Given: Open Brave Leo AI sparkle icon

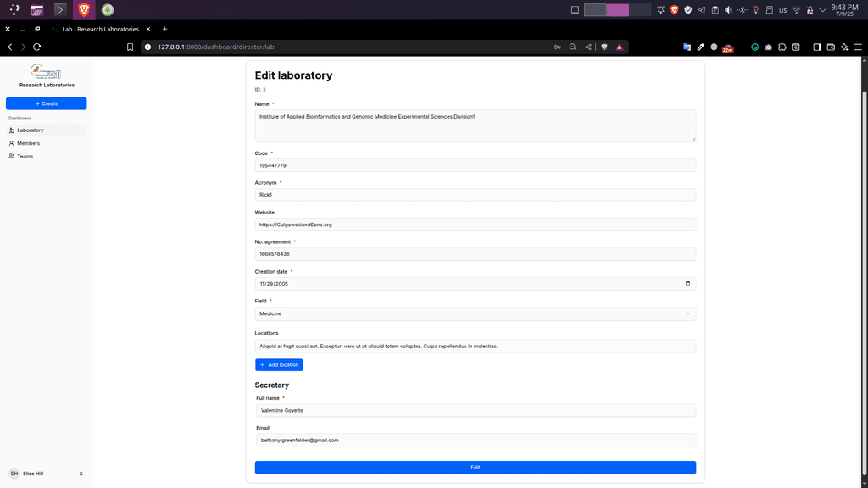Looking at the screenshot, I should coord(844,47).
